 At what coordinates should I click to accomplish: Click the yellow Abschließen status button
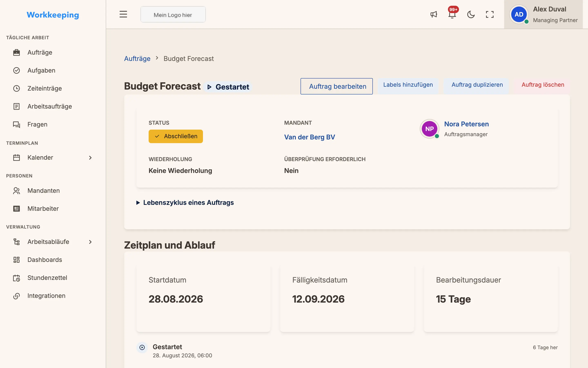176,136
